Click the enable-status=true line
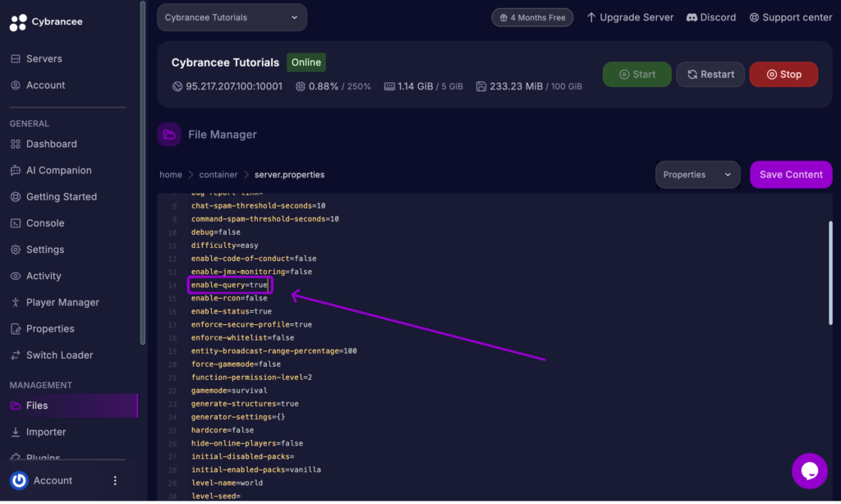This screenshot has height=504, width=841. click(x=231, y=312)
